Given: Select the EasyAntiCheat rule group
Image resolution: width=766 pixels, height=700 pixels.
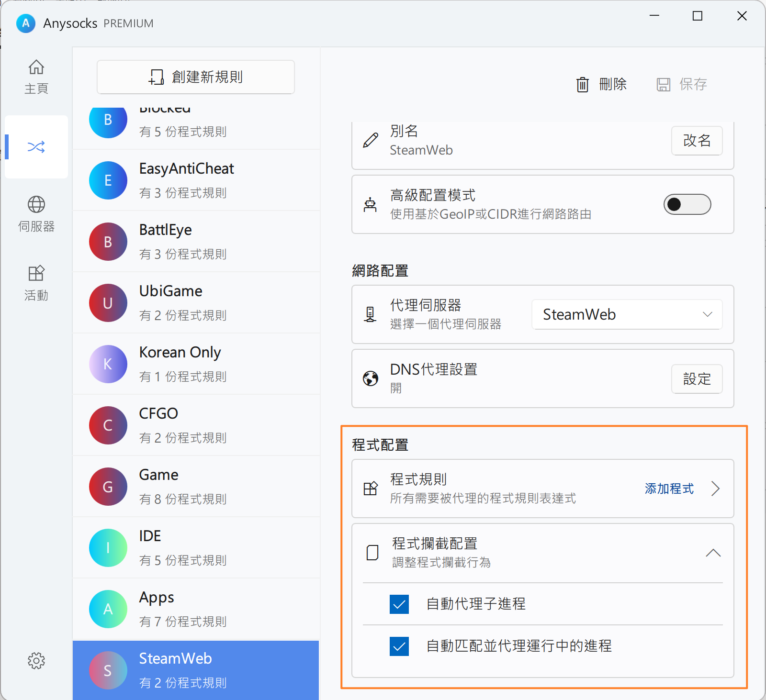Looking at the screenshot, I should 196,180.
